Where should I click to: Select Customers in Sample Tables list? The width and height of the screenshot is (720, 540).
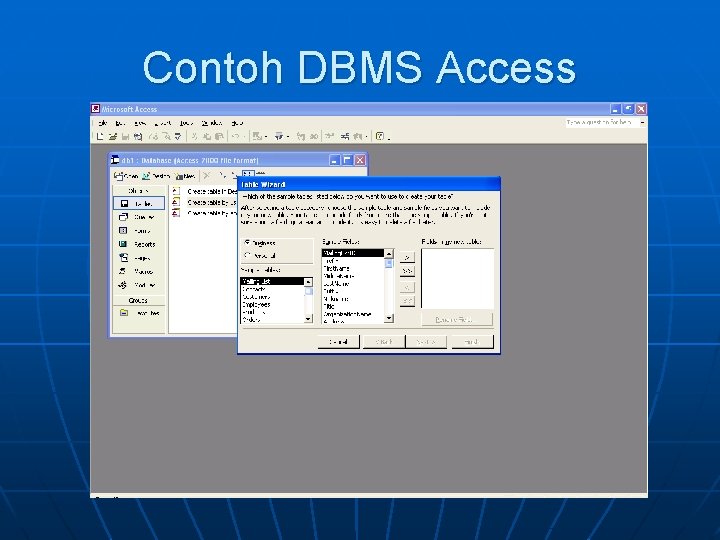pyautogui.click(x=272, y=297)
